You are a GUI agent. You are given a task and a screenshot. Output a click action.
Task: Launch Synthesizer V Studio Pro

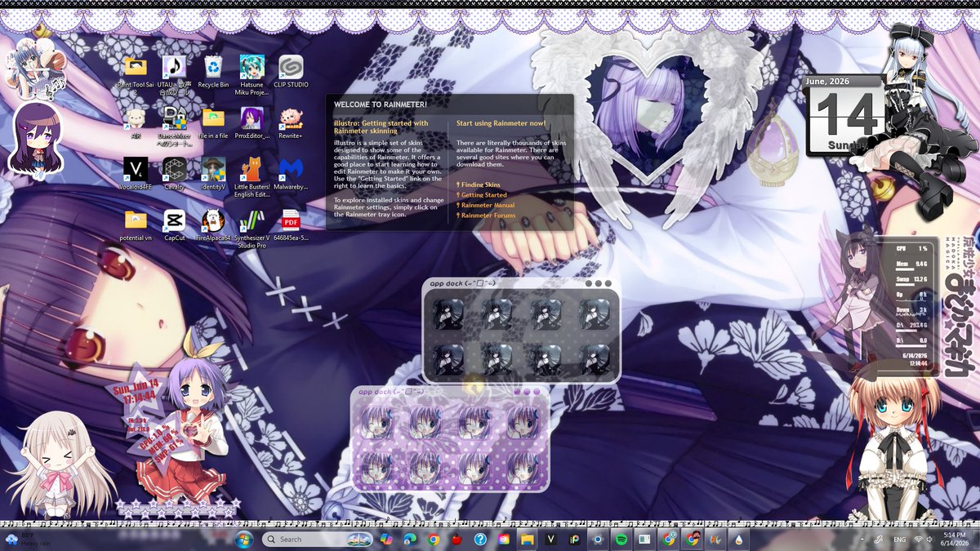(252, 229)
